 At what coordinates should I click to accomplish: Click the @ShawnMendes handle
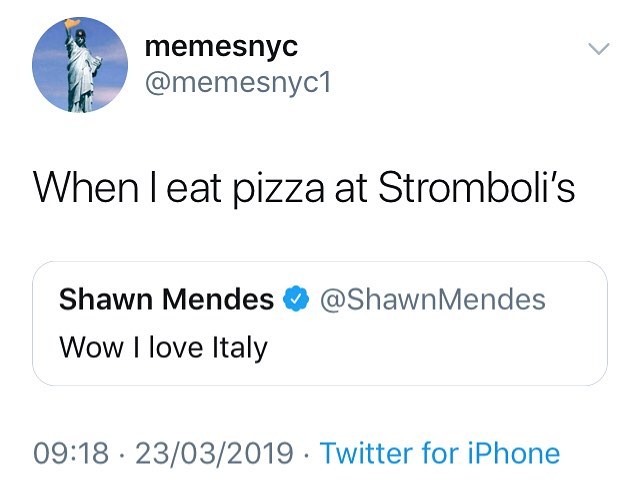pyautogui.click(x=431, y=299)
